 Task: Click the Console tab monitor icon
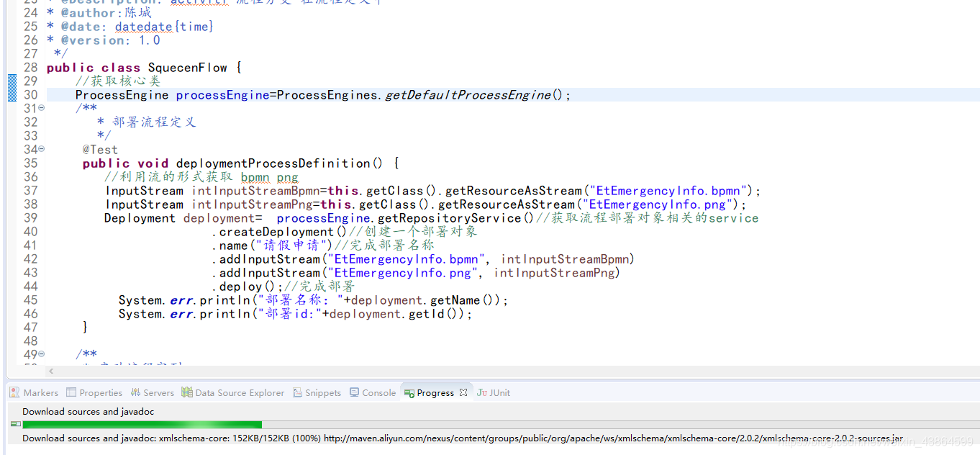click(x=355, y=392)
